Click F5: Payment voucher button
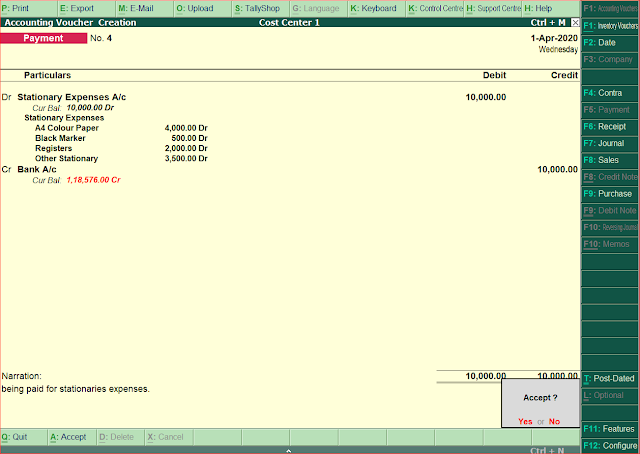Screen dimensions: 640x454 click(610, 109)
